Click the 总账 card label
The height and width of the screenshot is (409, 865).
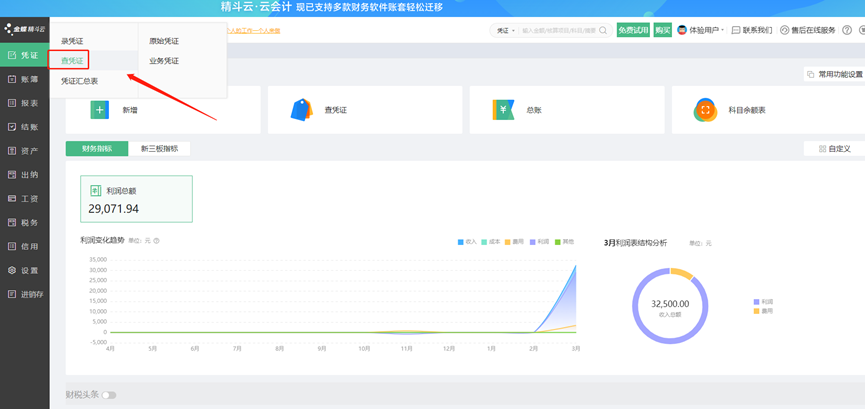[x=534, y=110]
